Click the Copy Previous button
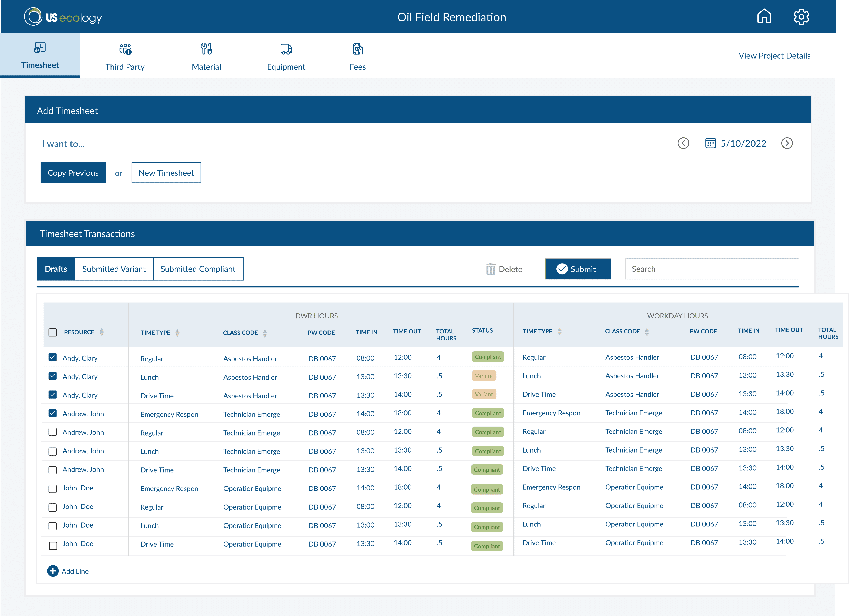The image size is (849, 616). tap(73, 173)
